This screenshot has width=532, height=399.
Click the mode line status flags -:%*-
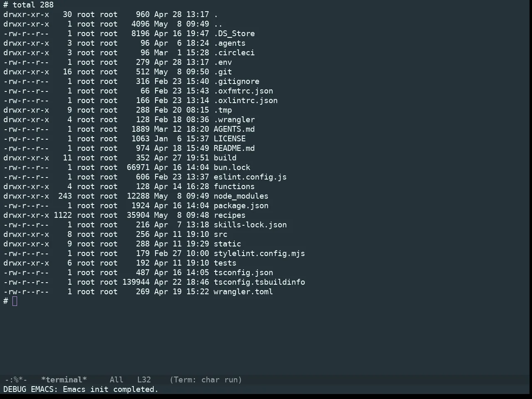pyautogui.click(x=16, y=380)
